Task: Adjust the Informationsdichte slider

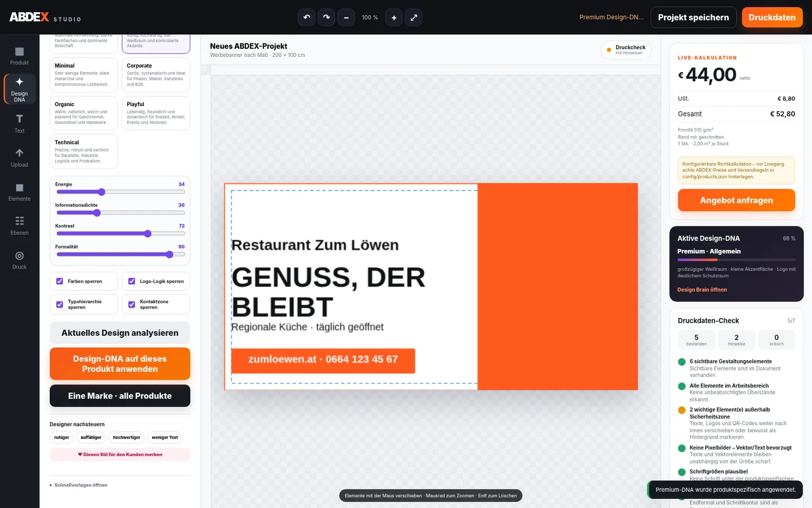Action: [120, 213]
